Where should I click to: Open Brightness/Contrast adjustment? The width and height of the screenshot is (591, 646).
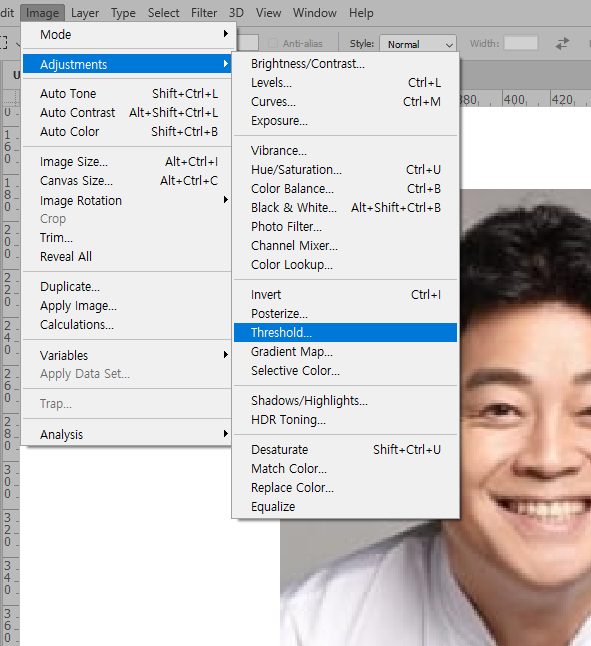click(346, 63)
